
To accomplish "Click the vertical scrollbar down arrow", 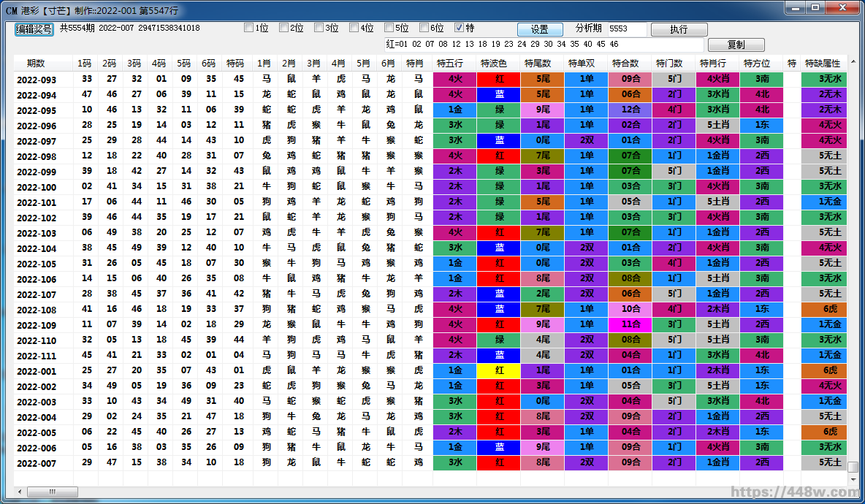I will [853, 478].
